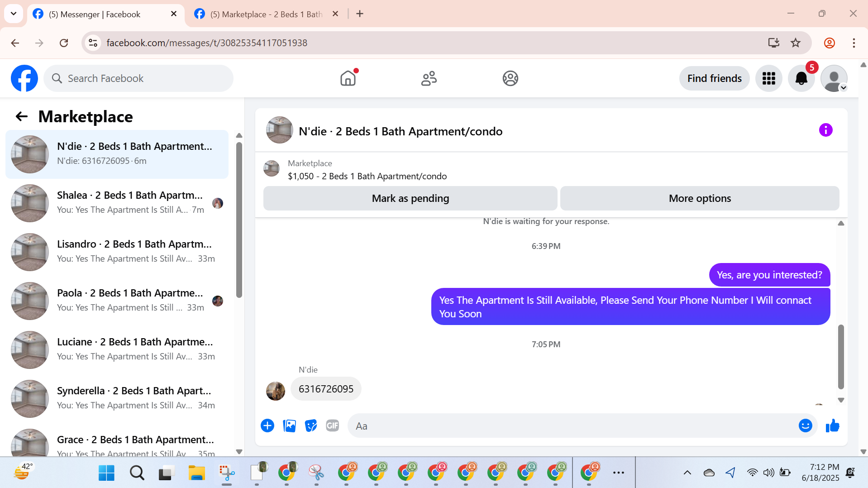Click the message input field Aa
868x488 pixels.
(x=572, y=426)
